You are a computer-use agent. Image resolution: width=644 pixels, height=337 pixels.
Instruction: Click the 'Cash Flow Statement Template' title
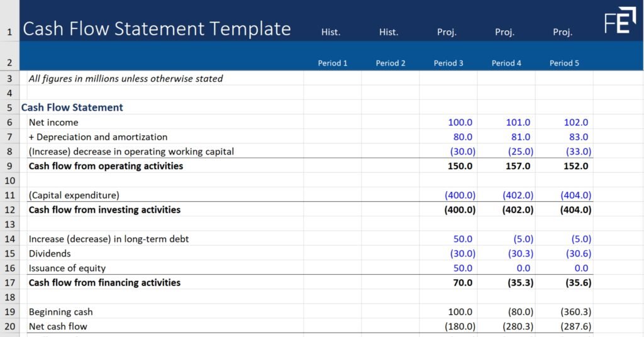click(x=157, y=29)
